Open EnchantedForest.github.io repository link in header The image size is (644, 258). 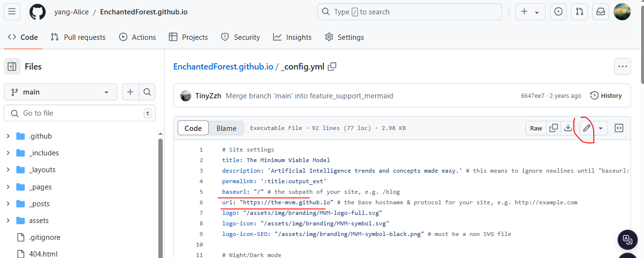pyautogui.click(x=143, y=12)
